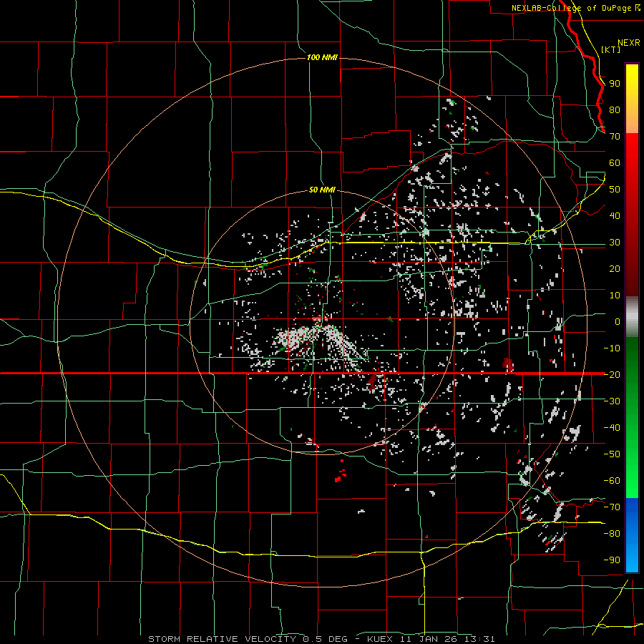Screen dimensions: 644x644
Task: Click the 60 value on the velocity scale
Action: pos(615,163)
